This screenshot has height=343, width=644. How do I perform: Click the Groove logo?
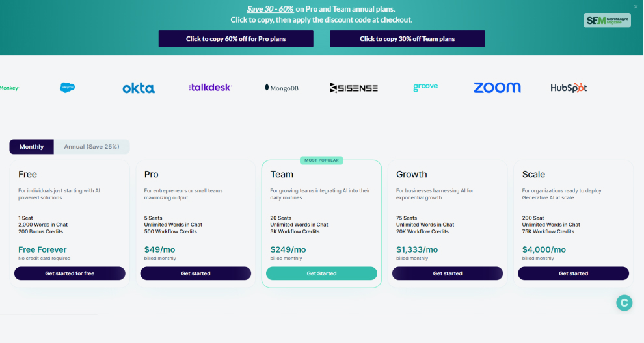tap(425, 87)
